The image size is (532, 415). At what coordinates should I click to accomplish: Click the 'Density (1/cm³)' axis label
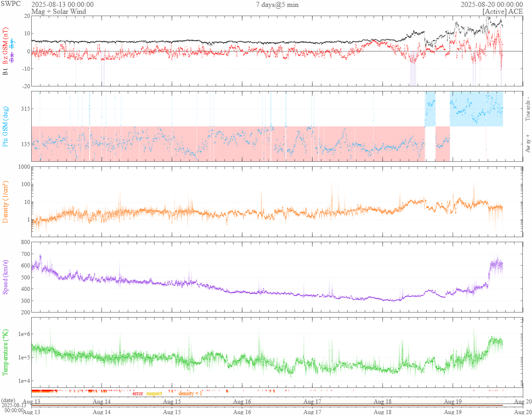5,202
